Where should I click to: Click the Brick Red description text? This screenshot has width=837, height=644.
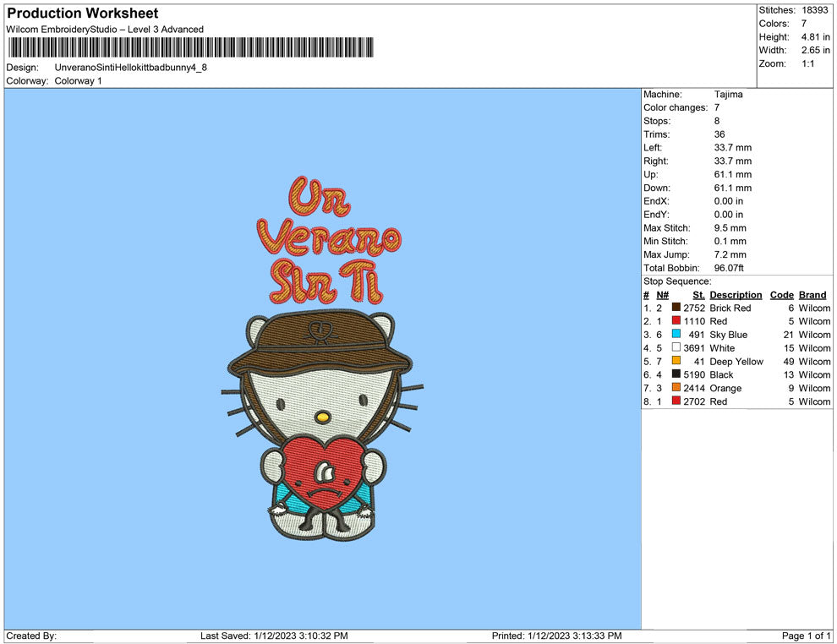click(730, 308)
